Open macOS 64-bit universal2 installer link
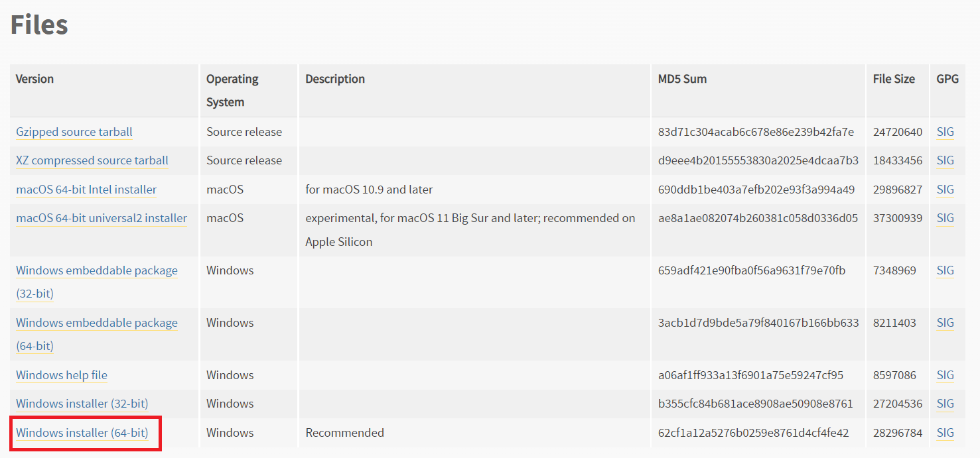 pos(101,218)
